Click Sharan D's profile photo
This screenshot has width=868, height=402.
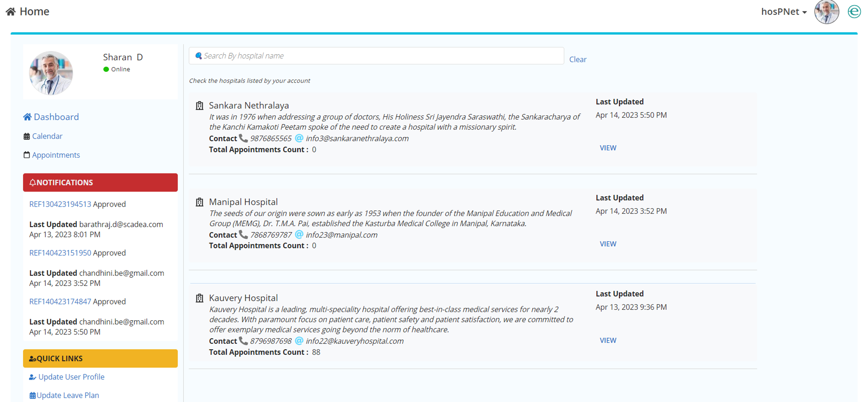pyautogui.click(x=51, y=73)
